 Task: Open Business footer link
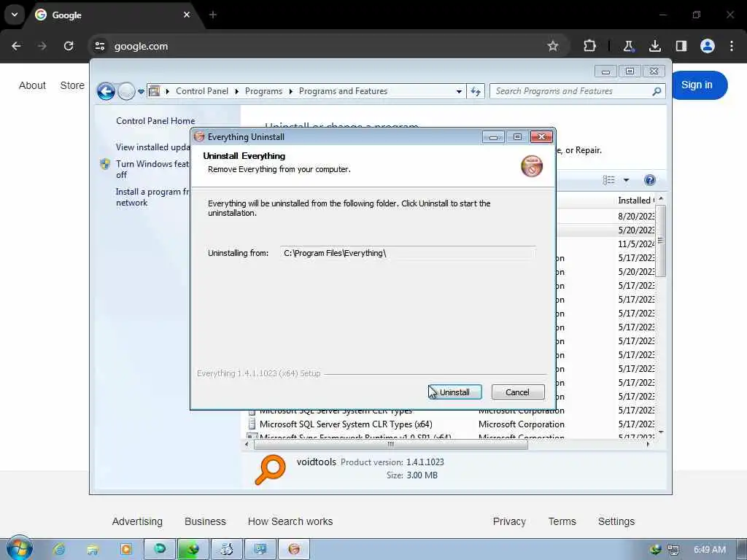click(x=205, y=521)
